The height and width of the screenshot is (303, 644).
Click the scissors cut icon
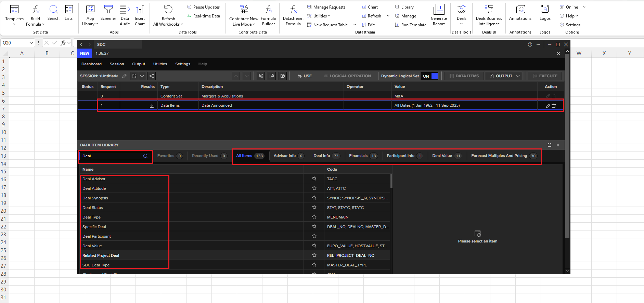[x=261, y=76]
